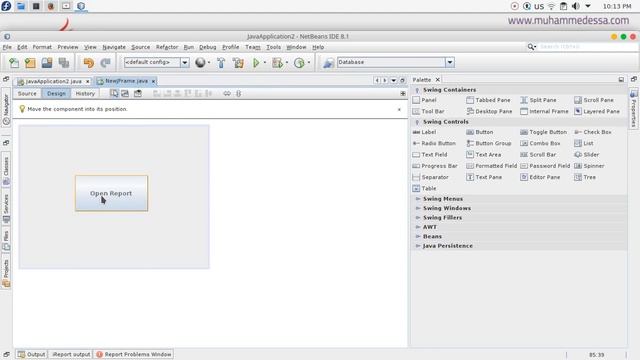Click the Profile Project icon
Image resolution: width=640 pixels, height=360 pixels.
point(299,62)
